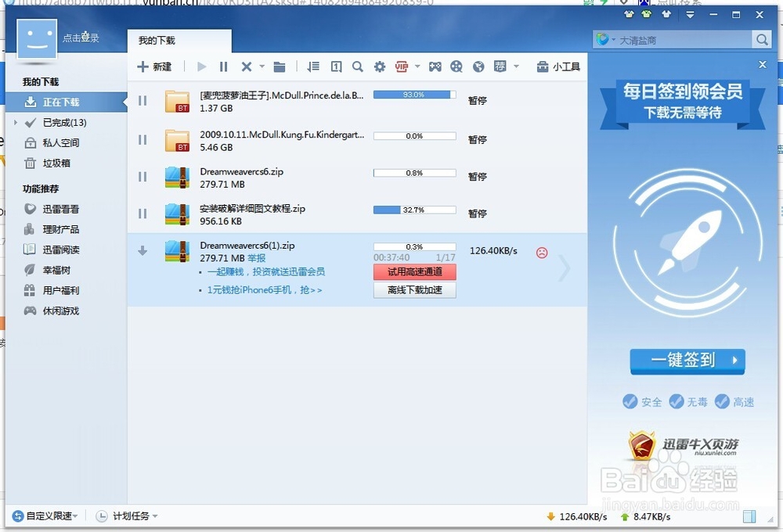
Task: Open 幸福树 in sidebar
Action: point(48,271)
